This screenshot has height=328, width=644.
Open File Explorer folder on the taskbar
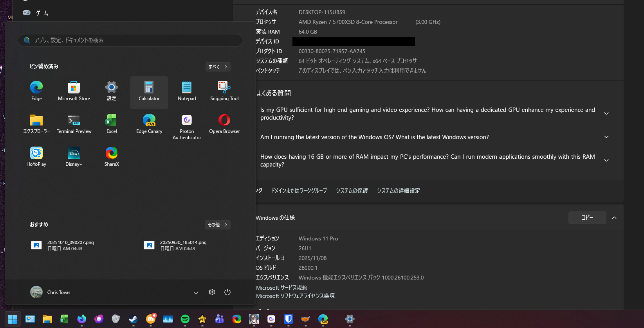coord(47,319)
